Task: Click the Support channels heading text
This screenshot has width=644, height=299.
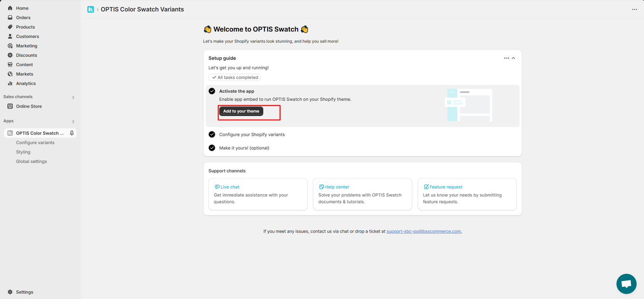Action: coord(227,171)
